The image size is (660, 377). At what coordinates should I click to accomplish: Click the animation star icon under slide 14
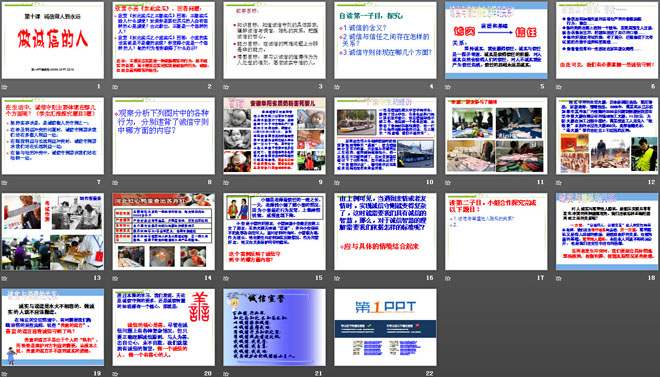tap(115, 278)
